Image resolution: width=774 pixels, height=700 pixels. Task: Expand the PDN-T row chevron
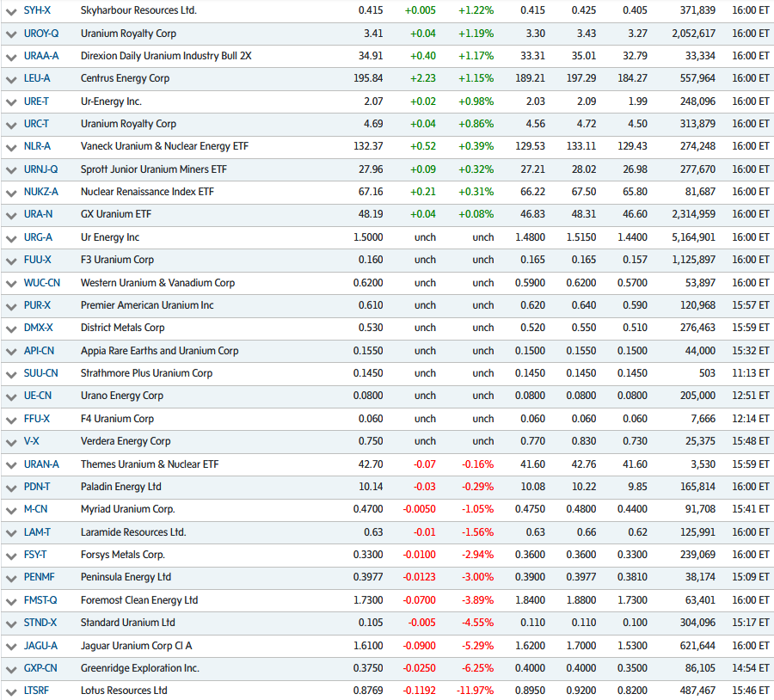click(11, 488)
